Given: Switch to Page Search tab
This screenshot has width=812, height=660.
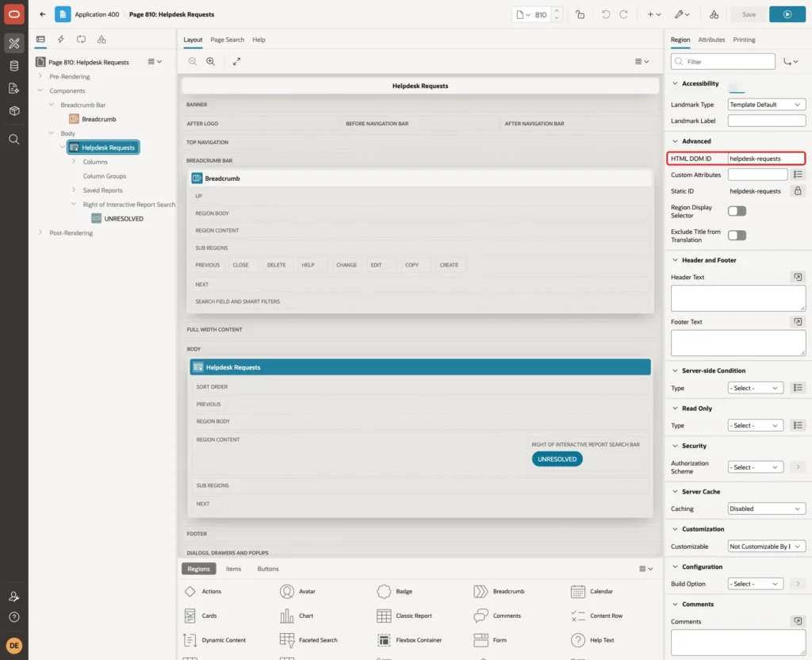Looking at the screenshot, I should (x=228, y=40).
